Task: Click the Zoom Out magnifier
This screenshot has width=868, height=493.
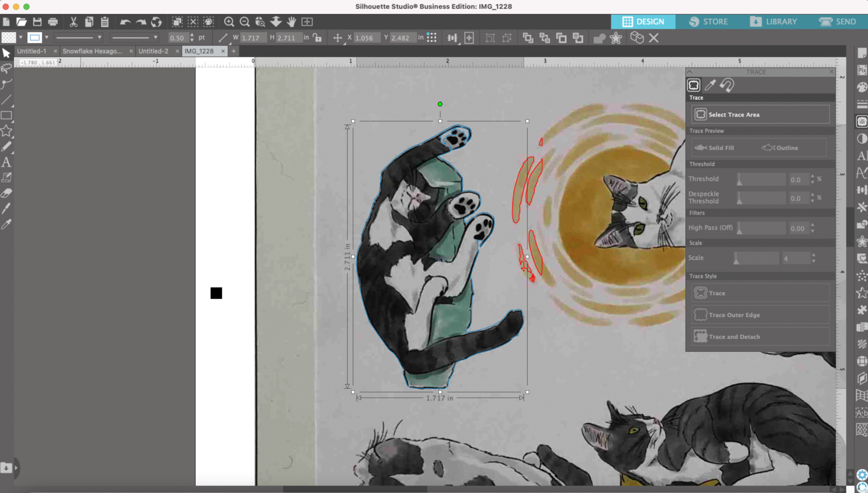Action: 244,22
